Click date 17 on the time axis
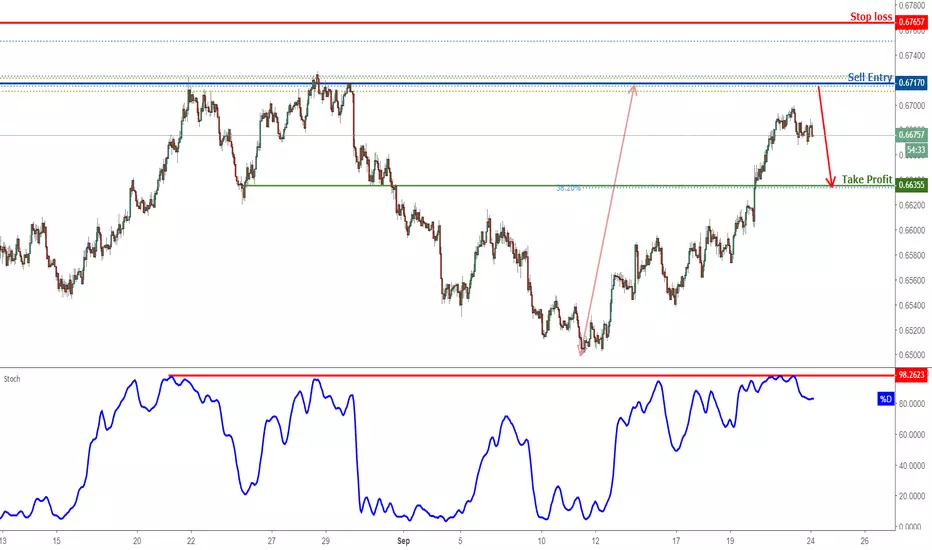This screenshot has width=932, height=550. 676,541
